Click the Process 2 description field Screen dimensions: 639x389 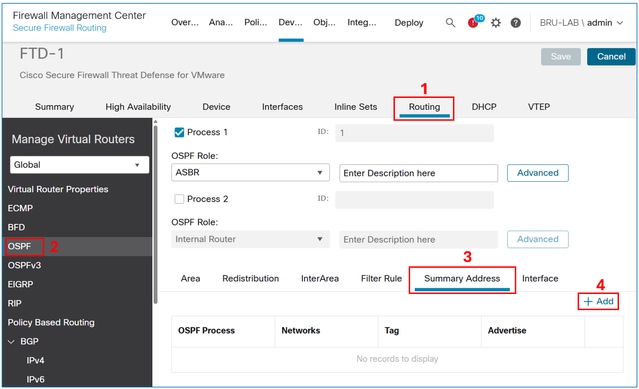(419, 240)
